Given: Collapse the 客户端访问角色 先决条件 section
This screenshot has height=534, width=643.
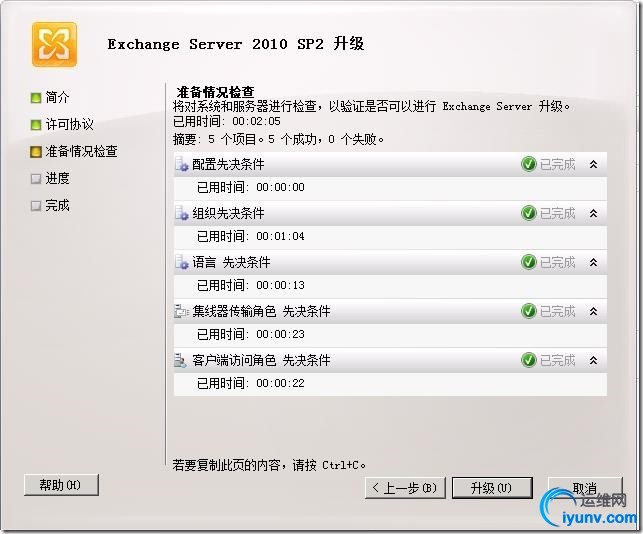Looking at the screenshot, I should click(593, 361).
